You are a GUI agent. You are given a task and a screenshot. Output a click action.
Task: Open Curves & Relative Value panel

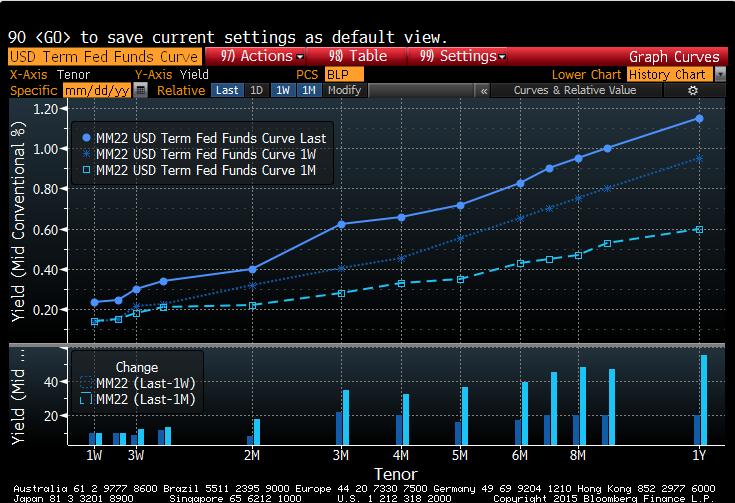pyautogui.click(x=575, y=90)
